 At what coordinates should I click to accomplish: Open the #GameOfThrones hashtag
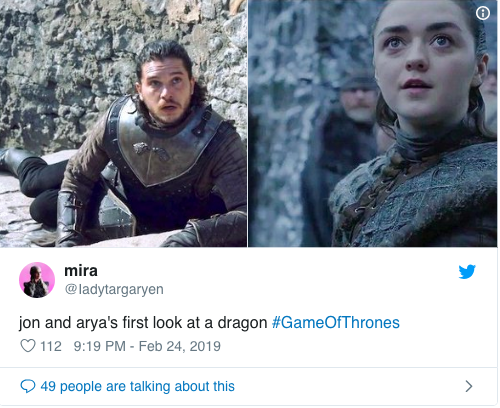[x=336, y=323]
